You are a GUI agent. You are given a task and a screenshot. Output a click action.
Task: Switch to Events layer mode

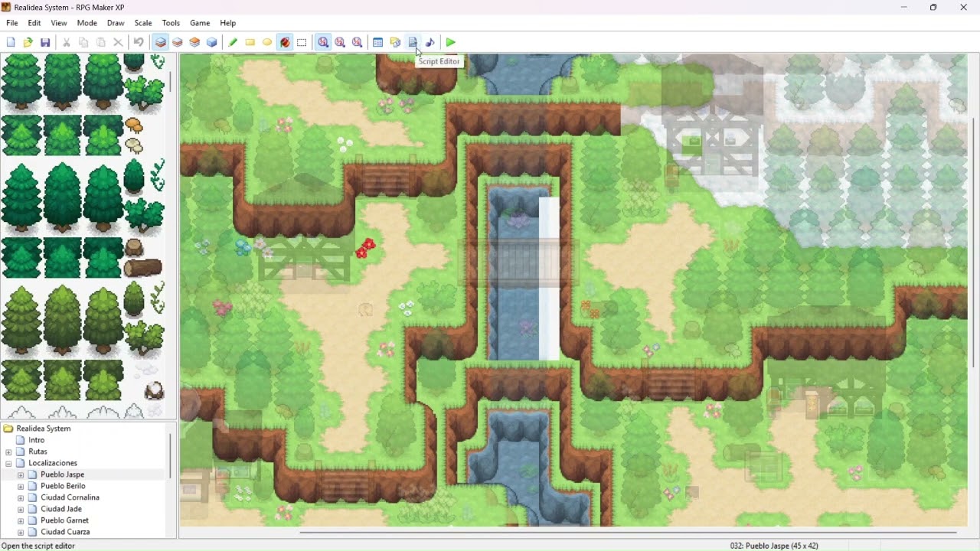pos(211,43)
